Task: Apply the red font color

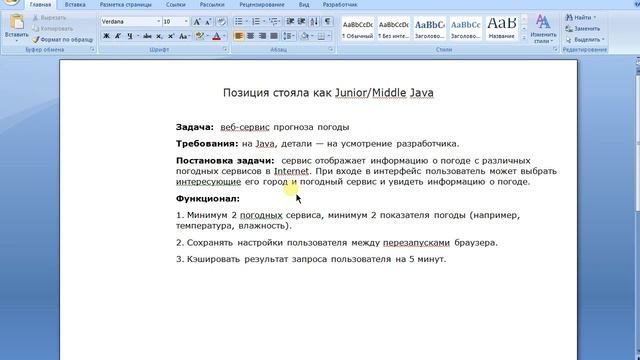Action: coord(217,36)
